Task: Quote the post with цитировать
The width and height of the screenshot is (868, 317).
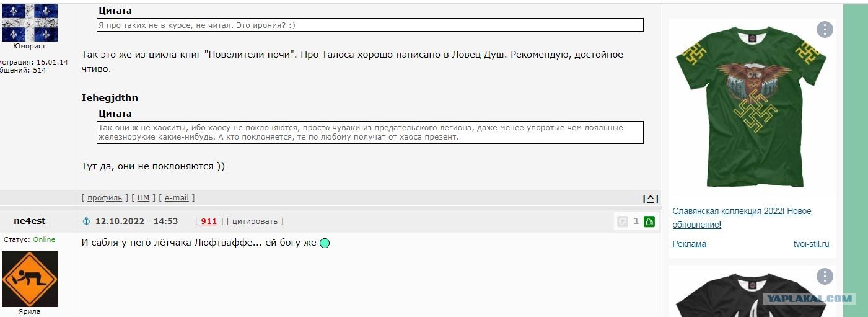Action: point(255,221)
